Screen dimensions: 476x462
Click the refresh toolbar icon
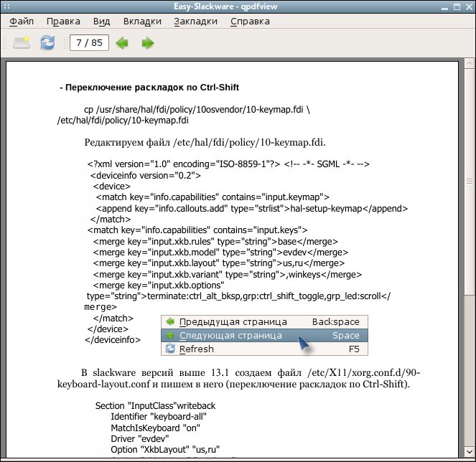[x=47, y=43]
